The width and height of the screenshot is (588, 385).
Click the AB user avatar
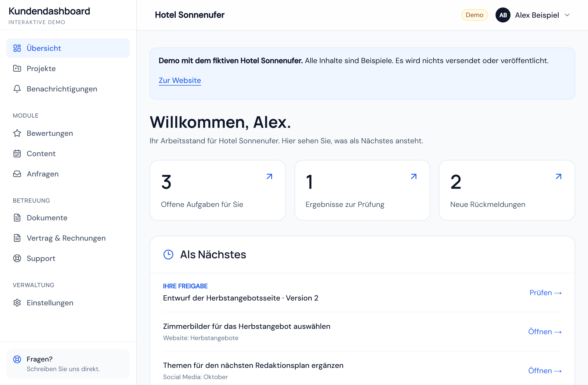click(503, 15)
